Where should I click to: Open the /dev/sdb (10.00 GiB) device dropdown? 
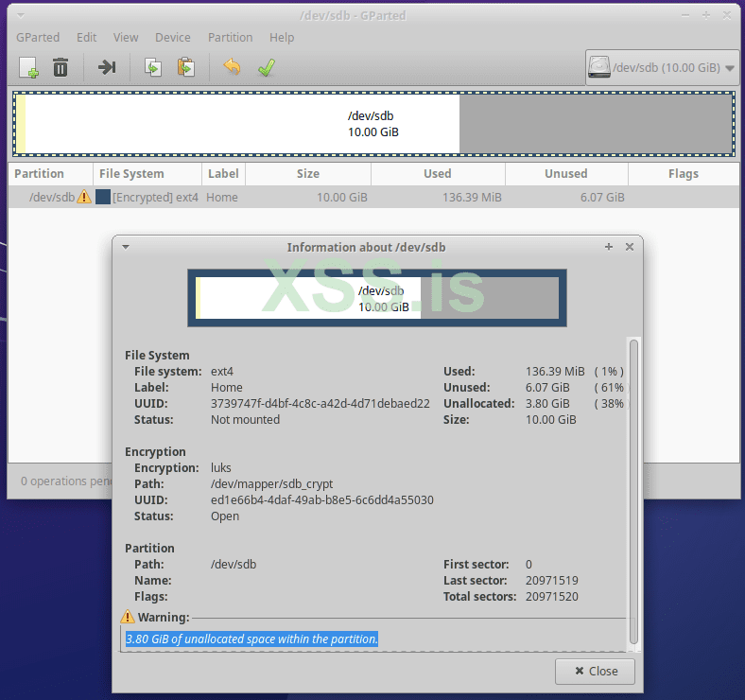(x=663, y=67)
